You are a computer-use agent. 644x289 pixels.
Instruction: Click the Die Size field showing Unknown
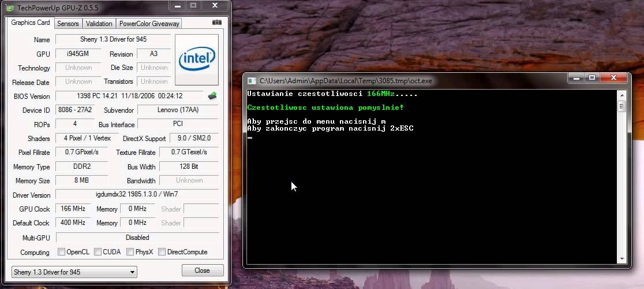point(153,68)
